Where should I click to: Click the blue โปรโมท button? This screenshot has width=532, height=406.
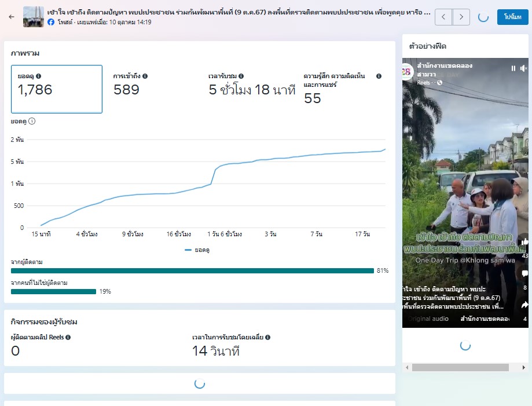512,17
